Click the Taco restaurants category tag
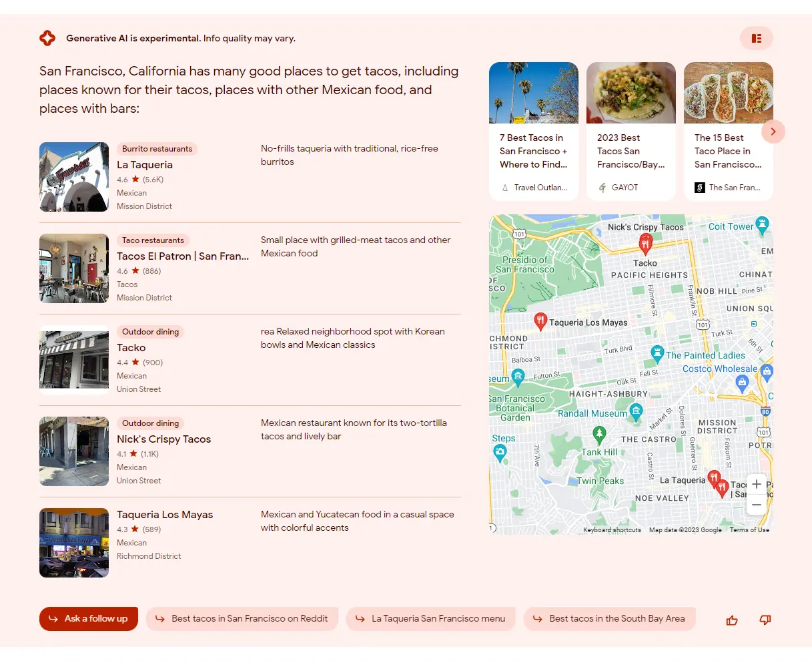 coord(153,240)
